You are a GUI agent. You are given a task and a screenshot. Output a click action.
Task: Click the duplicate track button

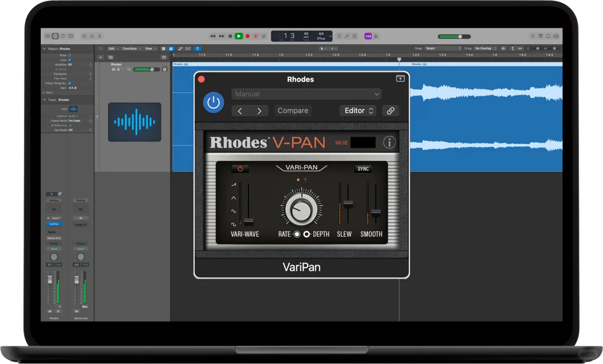(x=111, y=58)
